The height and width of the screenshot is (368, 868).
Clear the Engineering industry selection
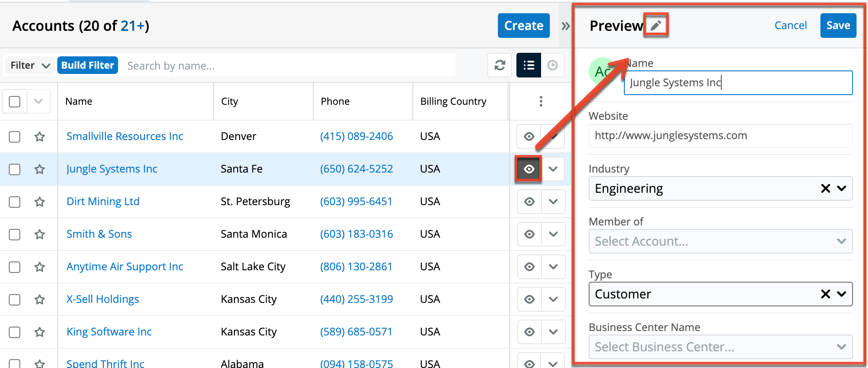coord(825,188)
